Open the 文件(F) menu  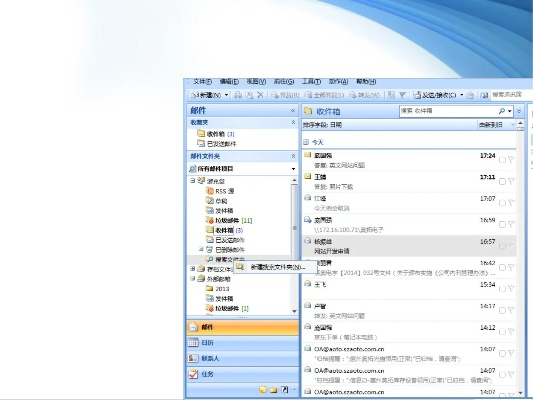(202, 82)
